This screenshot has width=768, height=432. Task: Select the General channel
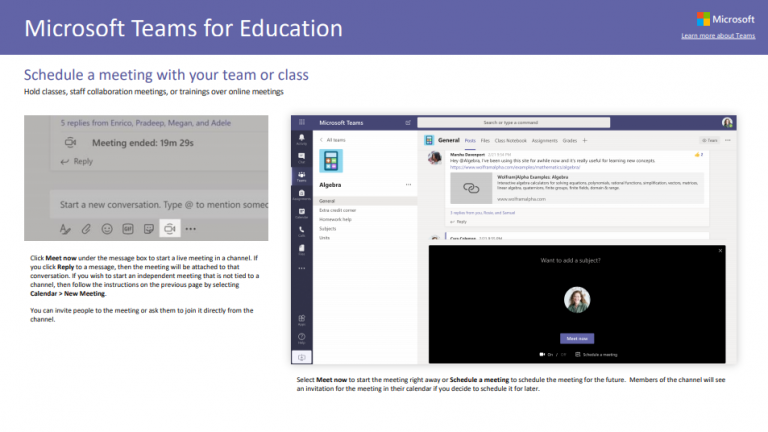click(x=365, y=201)
